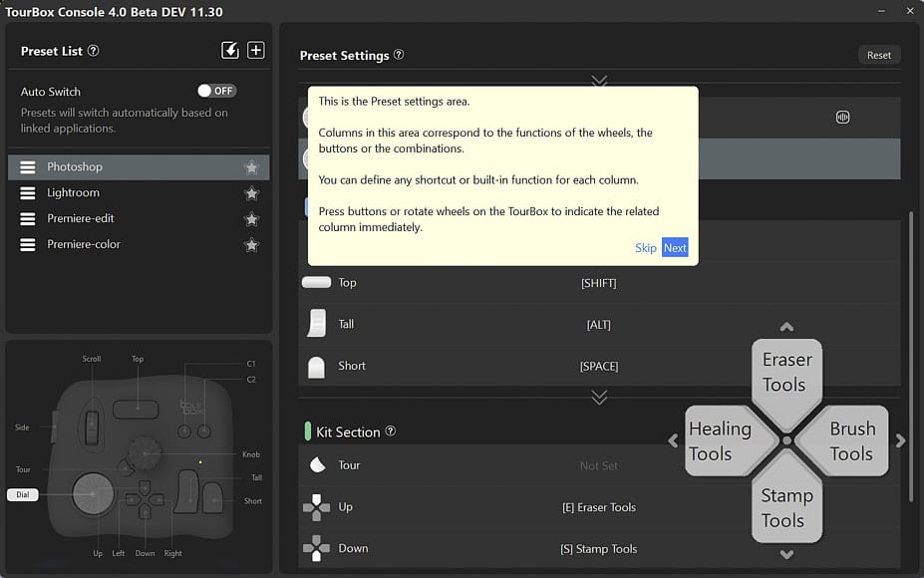
Task: Select the Premiere-edit preset
Action: click(139, 218)
